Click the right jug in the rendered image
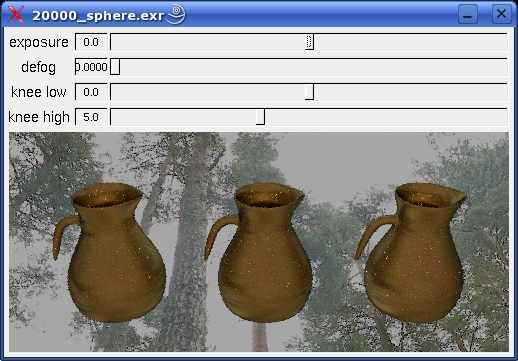 (x=411, y=252)
